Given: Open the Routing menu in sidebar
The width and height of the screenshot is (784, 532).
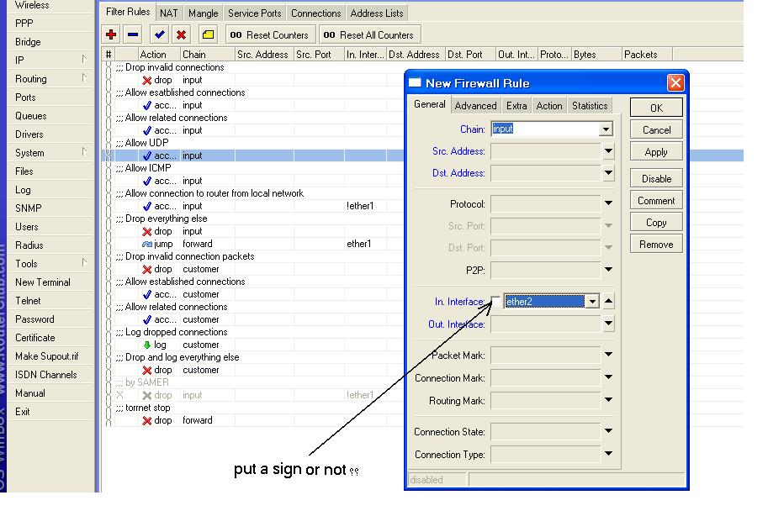Looking at the screenshot, I should (50, 78).
